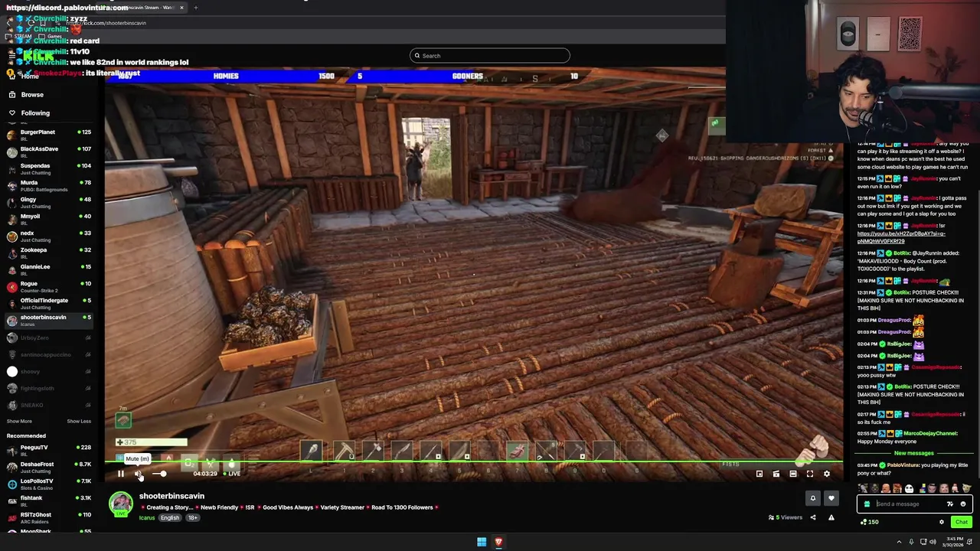Screen dimensions: 980x551
Task: Open GiannieLee channel
Action: click(47, 269)
